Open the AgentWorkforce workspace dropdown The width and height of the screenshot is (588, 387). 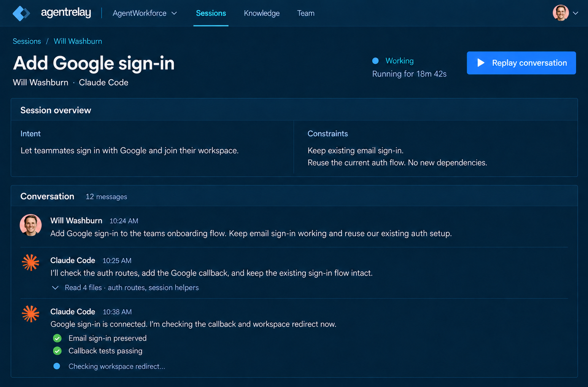(x=145, y=13)
